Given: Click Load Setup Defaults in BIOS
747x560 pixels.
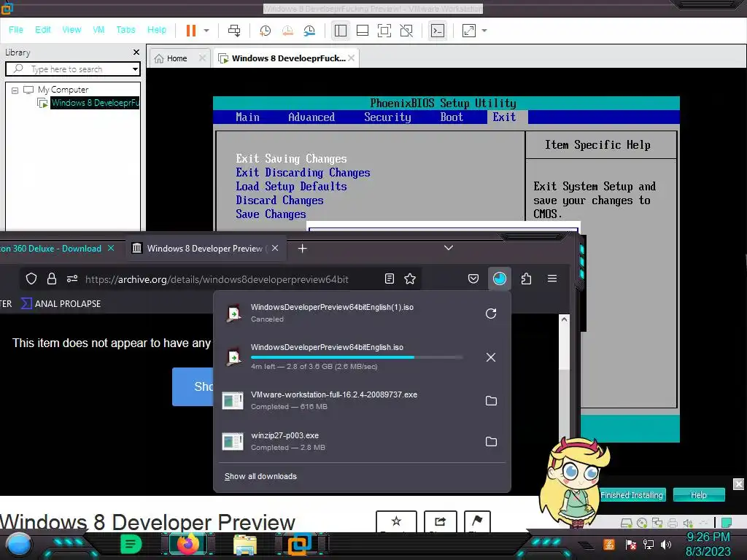Looking at the screenshot, I should point(292,186).
